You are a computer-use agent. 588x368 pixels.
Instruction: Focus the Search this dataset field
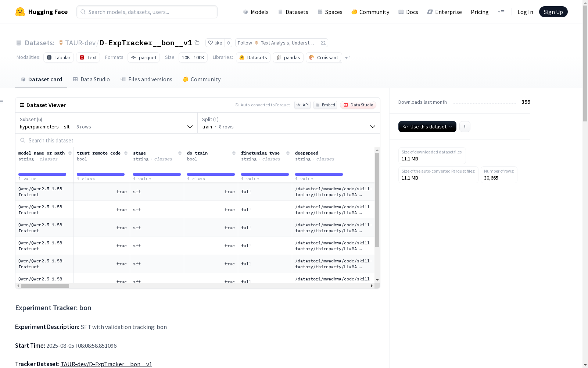(x=198, y=140)
